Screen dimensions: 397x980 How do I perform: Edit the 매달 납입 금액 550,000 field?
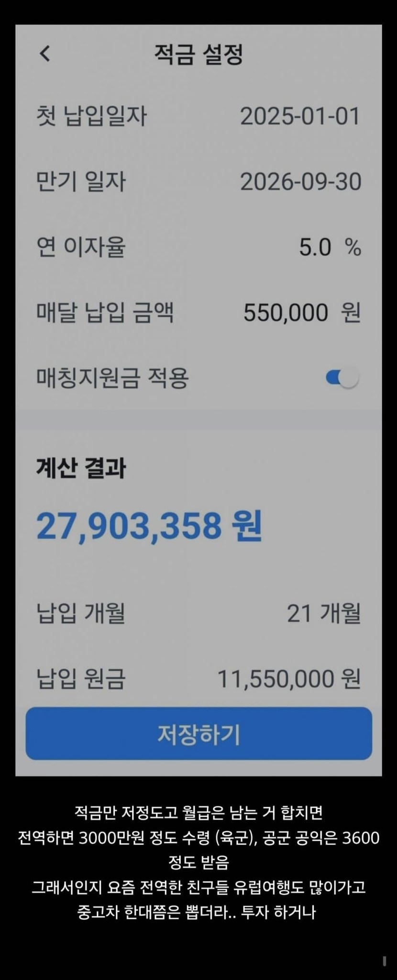click(286, 313)
